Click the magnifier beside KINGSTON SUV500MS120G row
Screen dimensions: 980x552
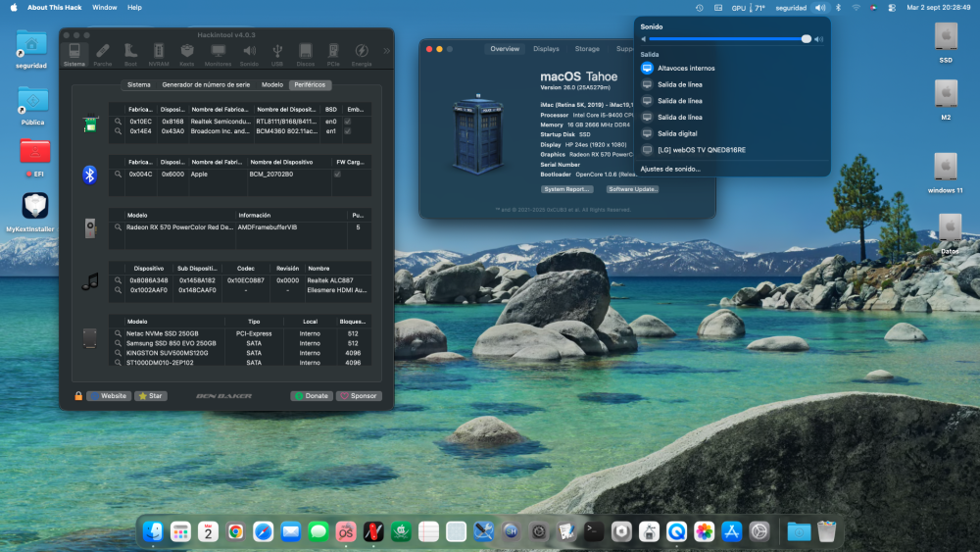[x=118, y=353]
